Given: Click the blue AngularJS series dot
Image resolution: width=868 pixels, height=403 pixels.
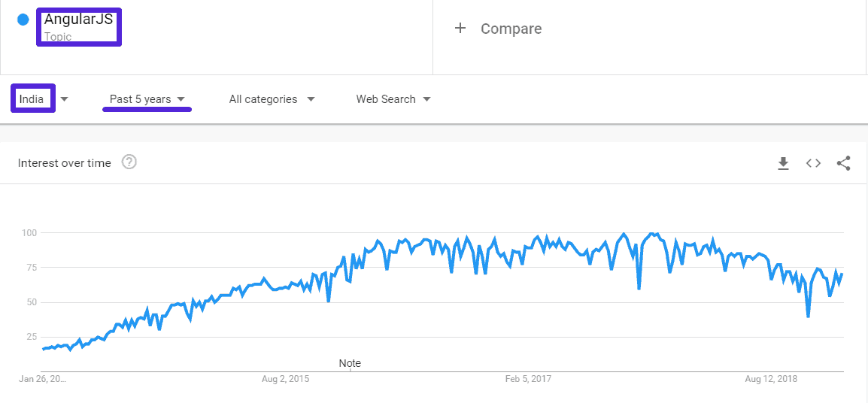Looking at the screenshot, I should [x=23, y=20].
